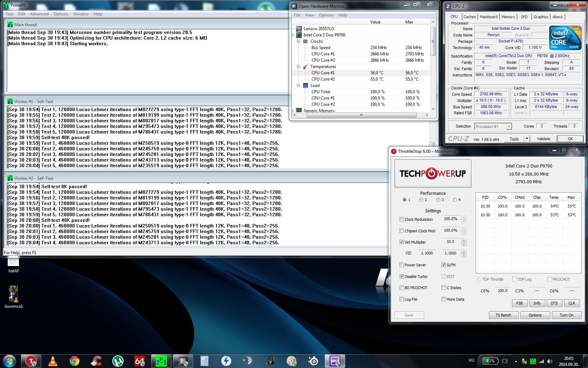Collapse Temperatures node in Hardware Monitor
Screen dimensions: 588x368
299,67
